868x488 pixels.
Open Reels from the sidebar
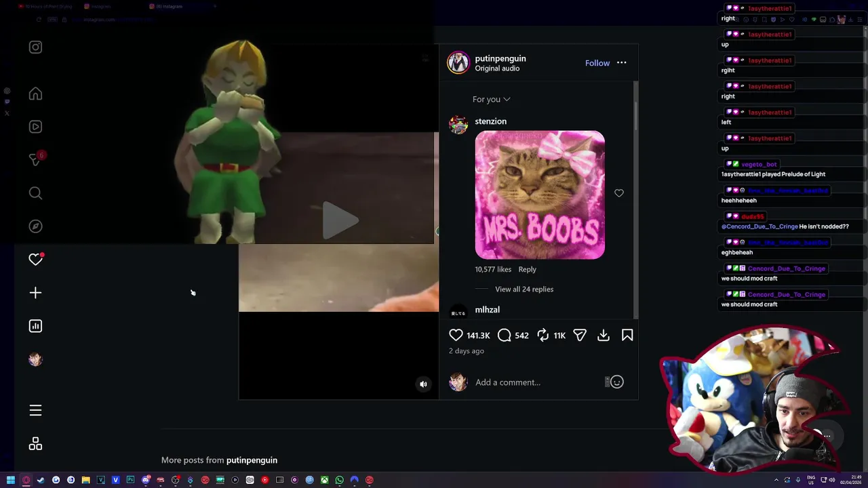(x=35, y=127)
